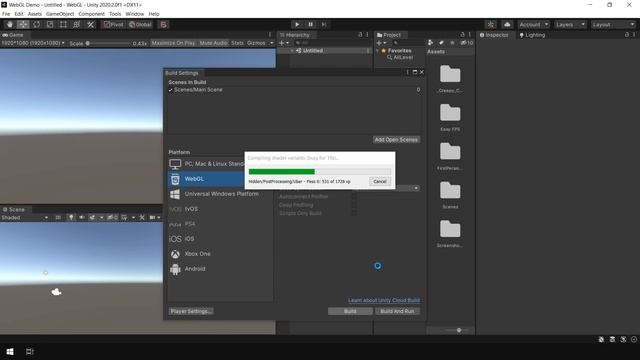Open Windows Start menu
The image size is (640, 360).
10,351
